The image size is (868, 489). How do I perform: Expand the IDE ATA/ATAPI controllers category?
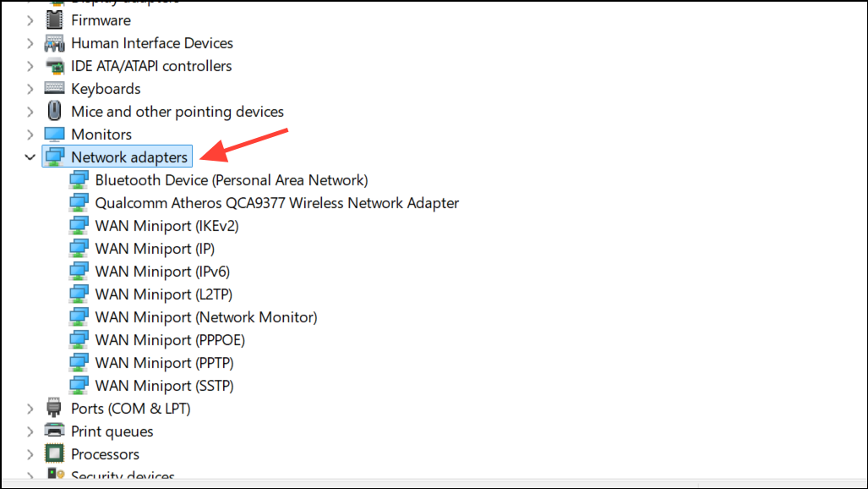pos(30,66)
